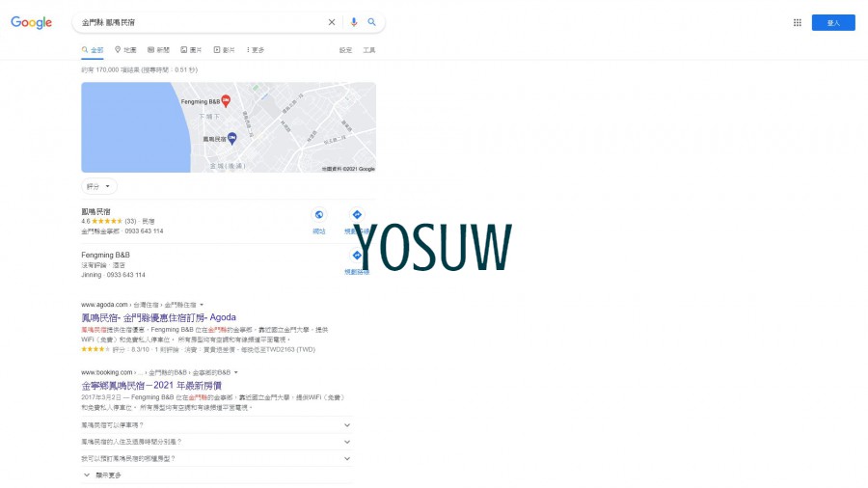Expand 顯示更多 to show more questions
The width and height of the screenshot is (868, 488).
point(104,474)
